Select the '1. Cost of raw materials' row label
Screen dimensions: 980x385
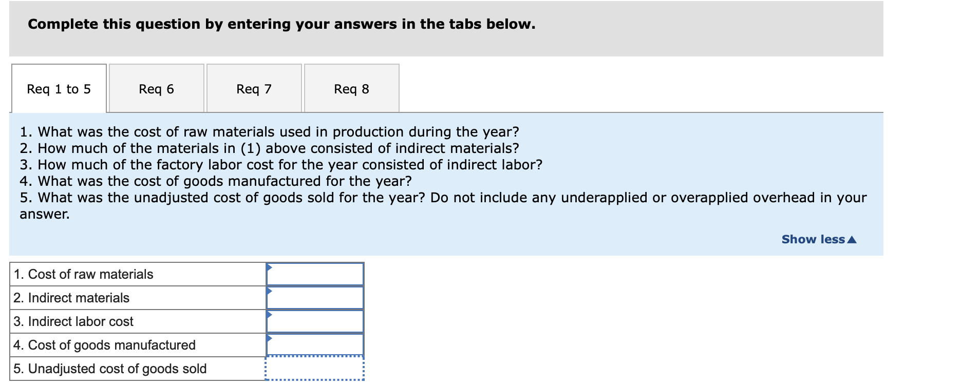(x=84, y=274)
